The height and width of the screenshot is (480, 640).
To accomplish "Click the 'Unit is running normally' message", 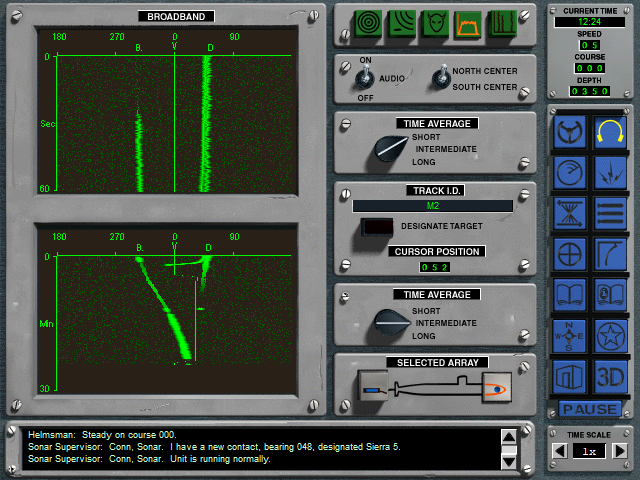I will coord(220,459).
